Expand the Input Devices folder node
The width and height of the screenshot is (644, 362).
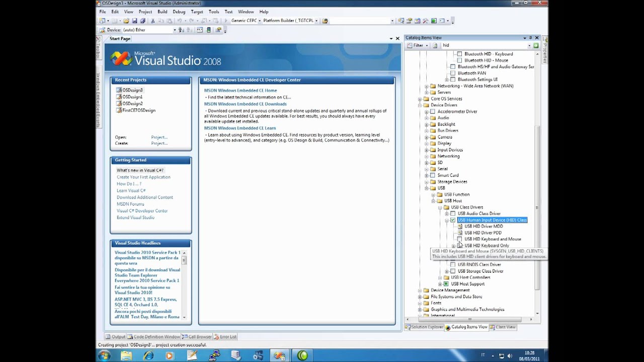pyautogui.click(x=426, y=150)
